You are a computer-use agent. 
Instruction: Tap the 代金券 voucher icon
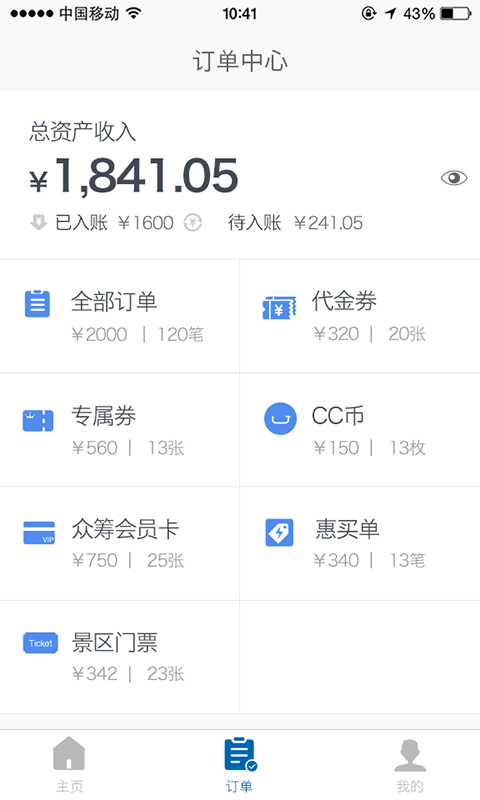click(279, 308)
